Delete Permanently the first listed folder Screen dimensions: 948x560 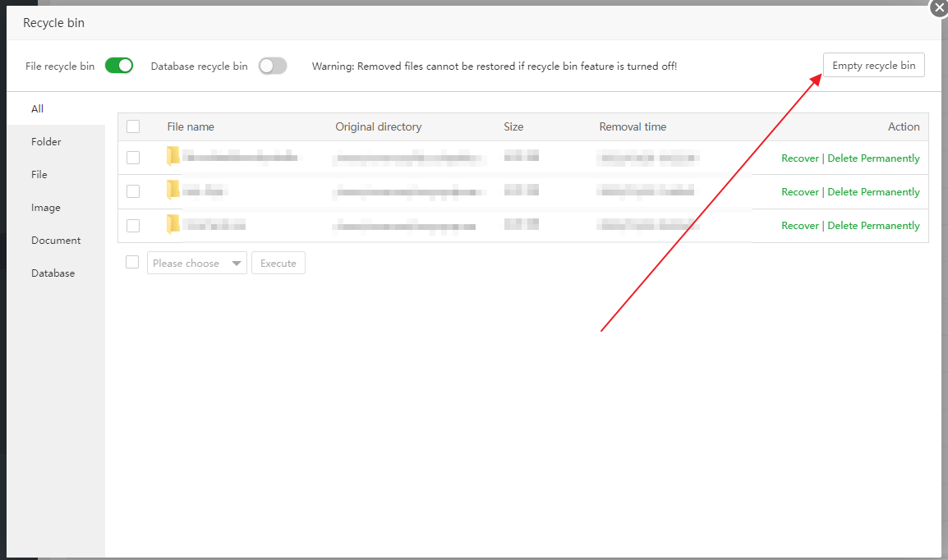pos(873,158)
